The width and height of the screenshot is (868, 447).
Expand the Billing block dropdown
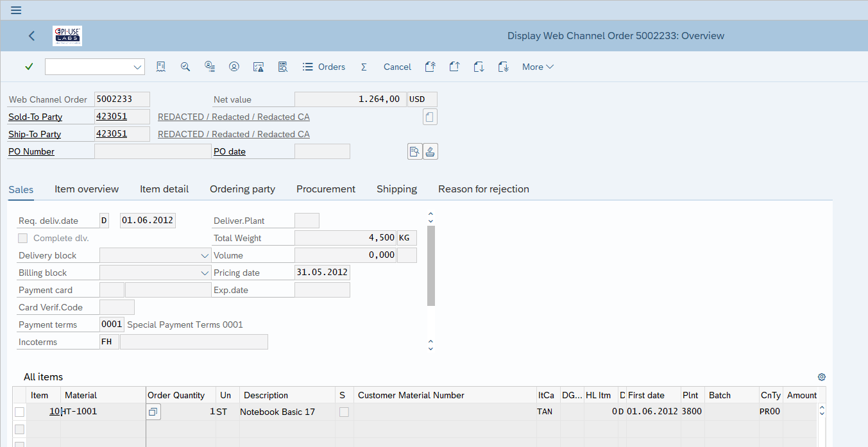pyautogui.click(x=204, y=273)
